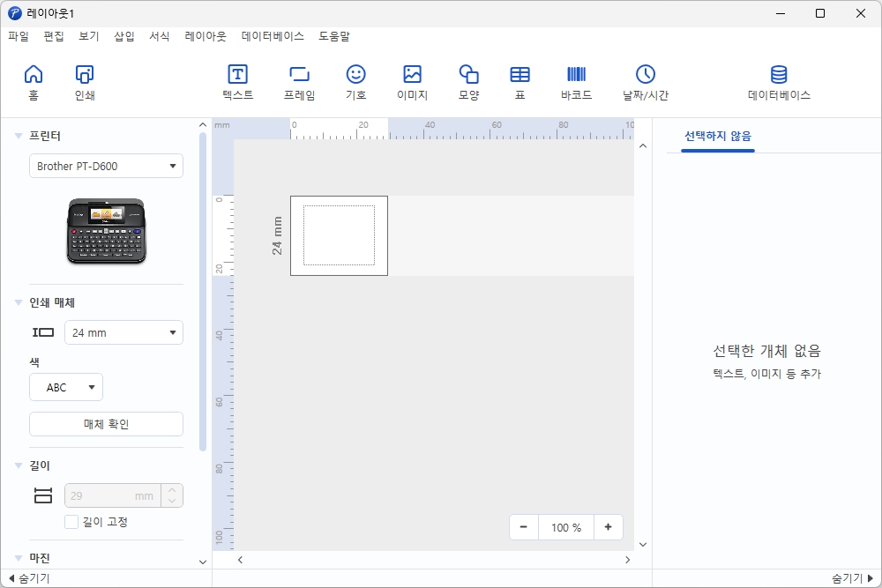The image size is (882, 588).
Task: Zoom out with the minus button
Action: coord(524,527)
